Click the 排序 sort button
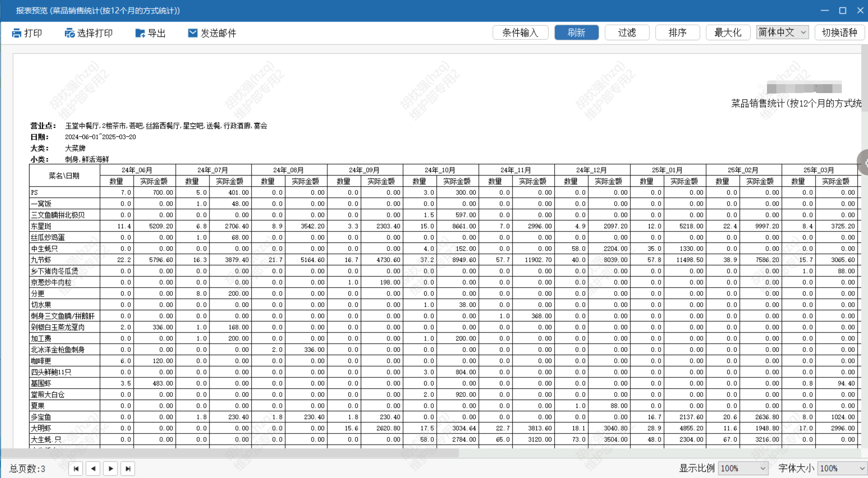 tap(678, 33)
